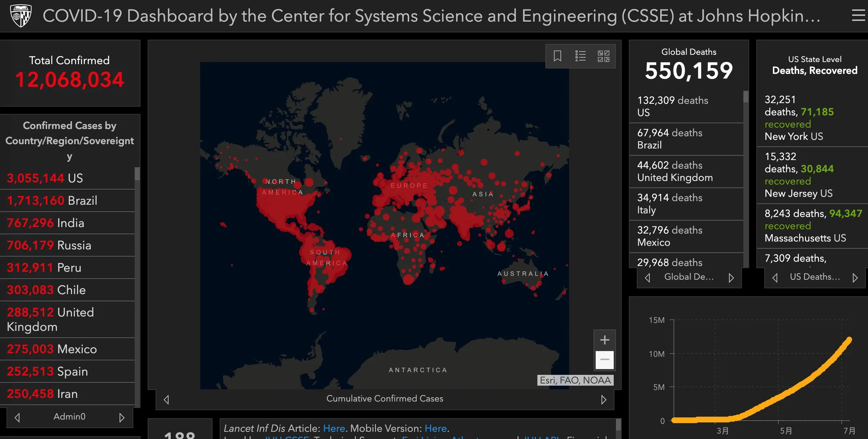The width and height of the screenshot is (868, 439).
Task: Zoom in on the map with plus
Action: click(604, 340)
